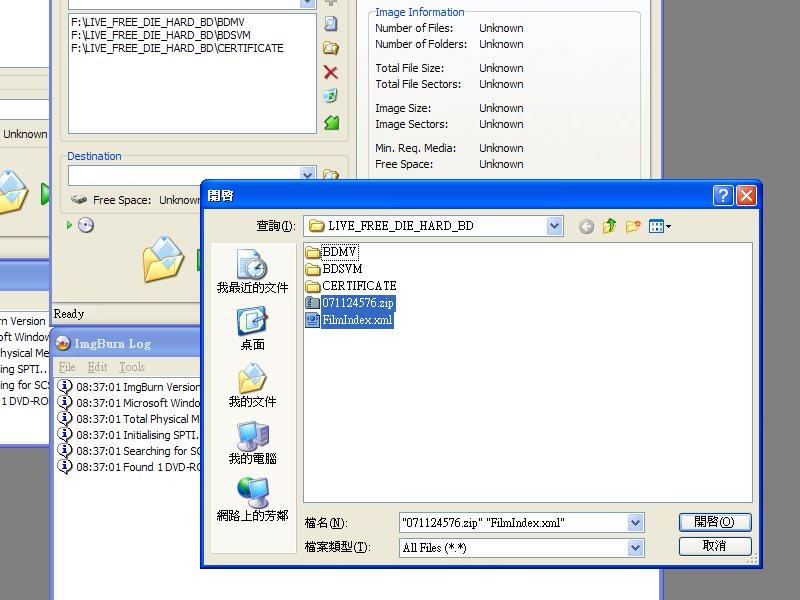Click the Open (開啟) button
800x600 pixels.
point(714,522)
